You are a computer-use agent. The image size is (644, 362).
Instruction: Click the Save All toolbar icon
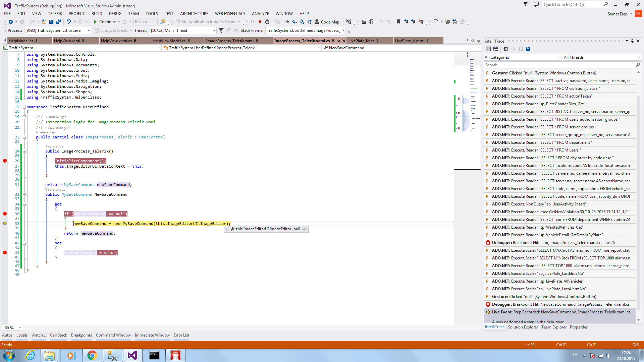[x=59, y=22]
